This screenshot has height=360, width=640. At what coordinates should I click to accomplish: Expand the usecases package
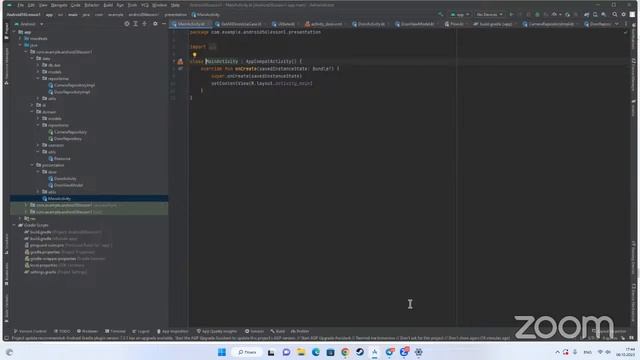[38, 145]
